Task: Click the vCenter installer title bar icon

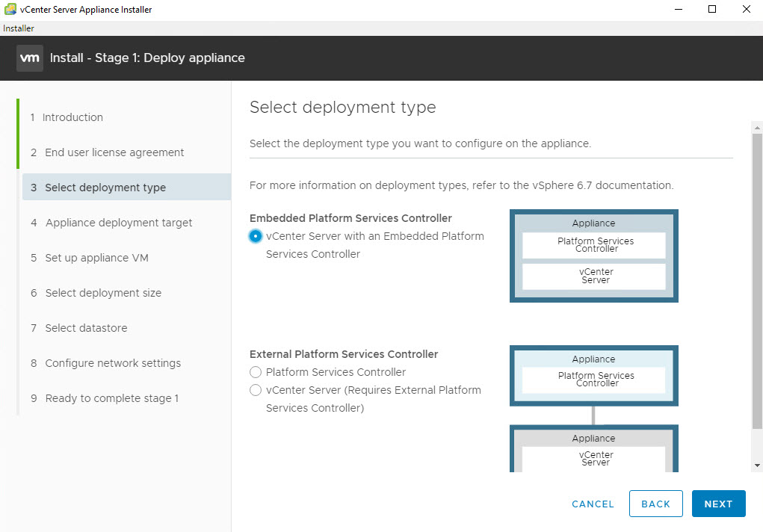Action: point(10,10)
